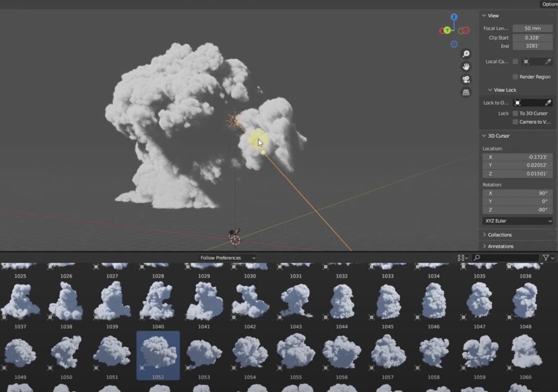Image resolution: width=558 pixels, height=392 pixels.
Task: Switch perspective/orthographic grid icon
Action: tap(466, 93)
